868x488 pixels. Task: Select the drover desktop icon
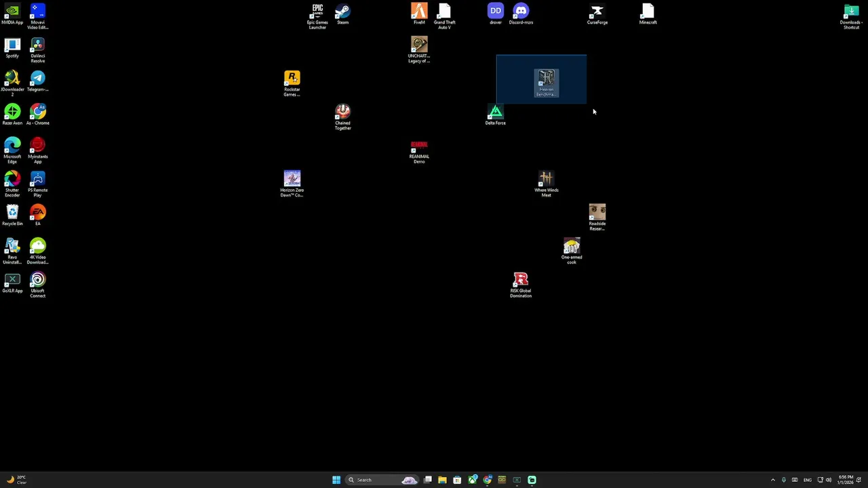(x=496, y=15)
